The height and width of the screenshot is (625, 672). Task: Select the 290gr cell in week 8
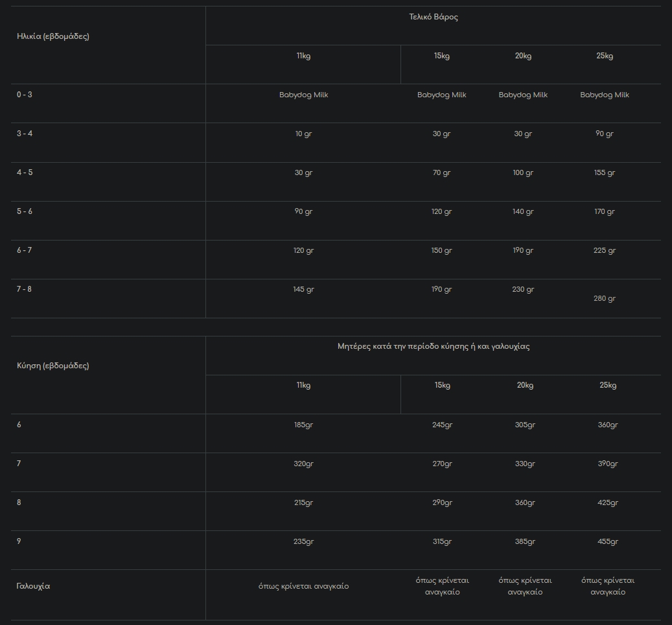(443, 502)
